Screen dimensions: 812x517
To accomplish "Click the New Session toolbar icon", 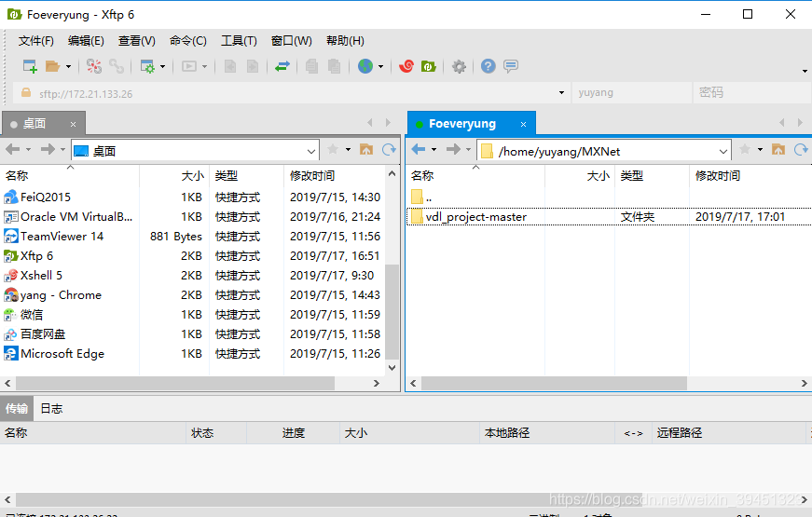I will (x=30, y=66).
